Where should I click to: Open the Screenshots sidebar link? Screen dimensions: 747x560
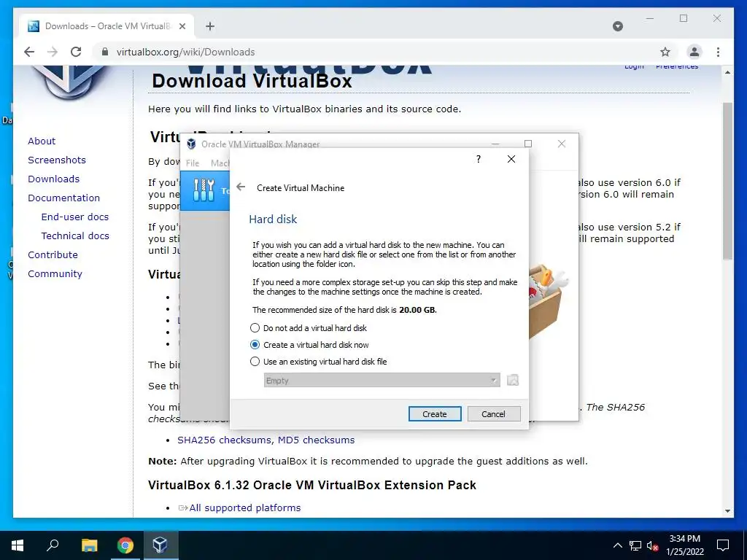tap(57, 160)
